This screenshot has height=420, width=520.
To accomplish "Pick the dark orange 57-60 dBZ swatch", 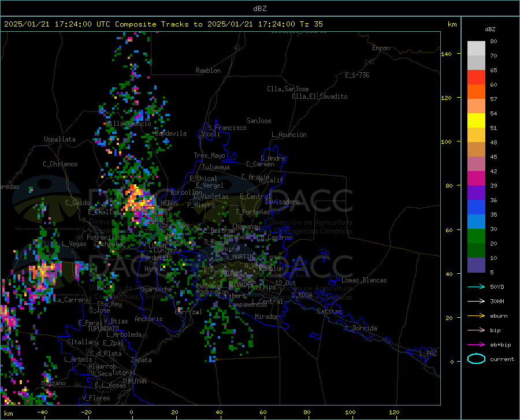I will coord(476,92).
